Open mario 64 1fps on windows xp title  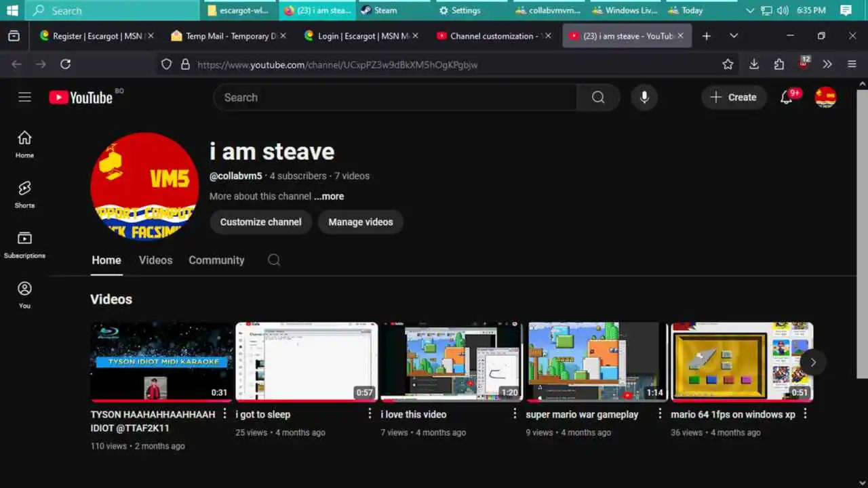[x=733, y=414]
